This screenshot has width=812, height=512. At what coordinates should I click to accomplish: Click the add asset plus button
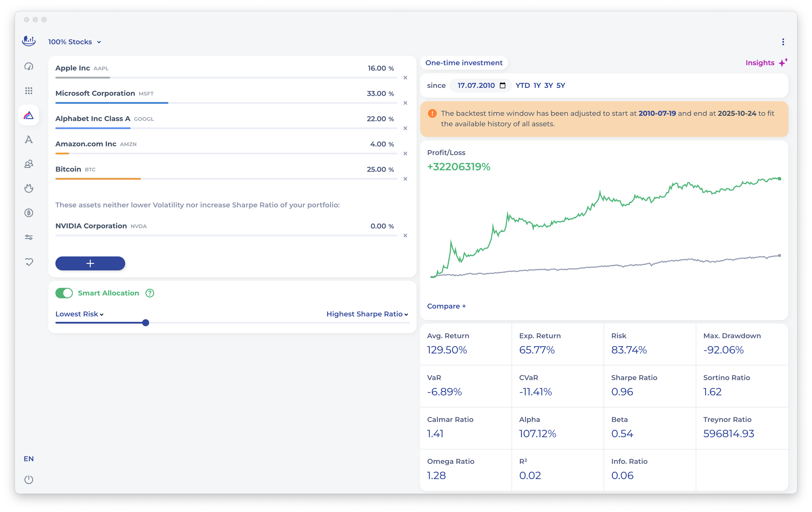pos(90,263)
